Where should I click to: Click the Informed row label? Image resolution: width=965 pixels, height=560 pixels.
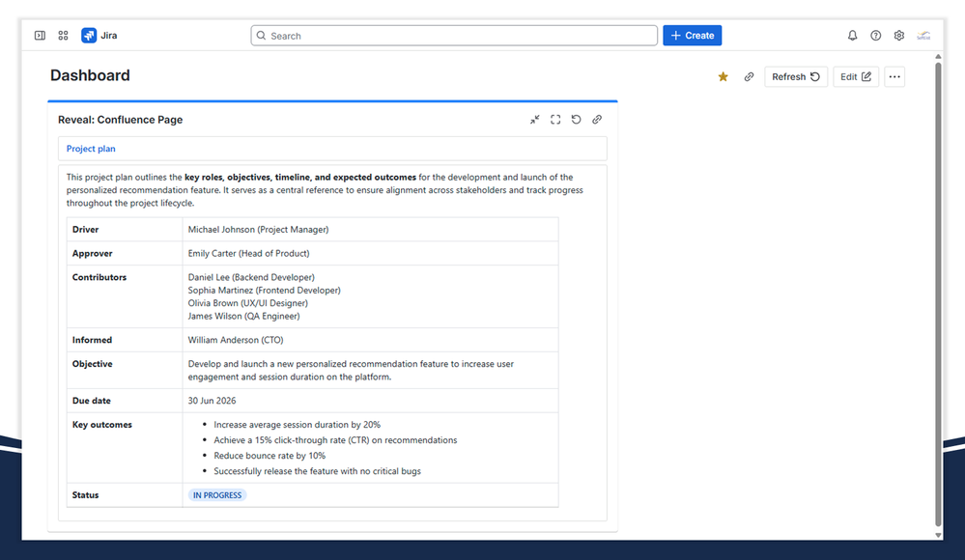coord(92,340)
